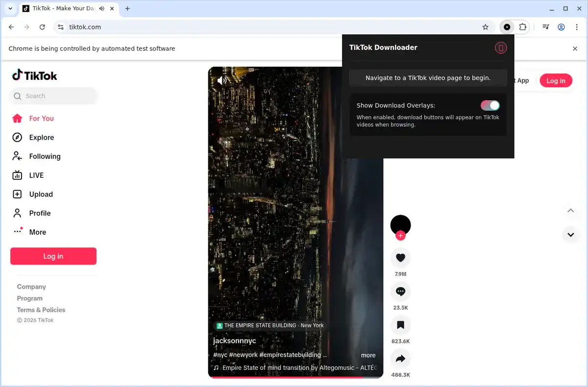588x387 pixels.
Task: Reload the page
Action: 42,27
